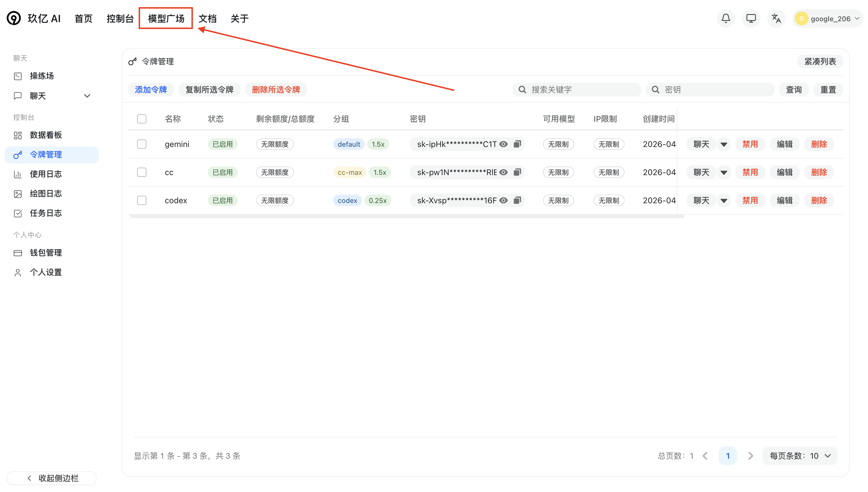
Task: Delete the codex token with 删除
Action: [819, 200]
